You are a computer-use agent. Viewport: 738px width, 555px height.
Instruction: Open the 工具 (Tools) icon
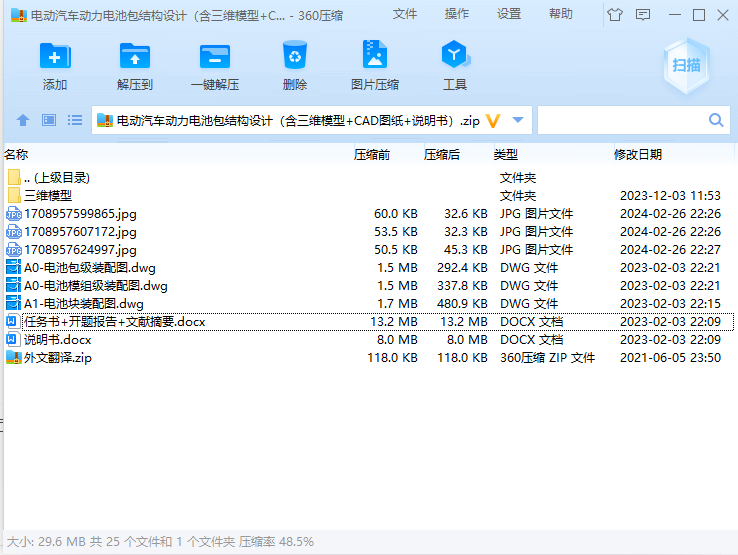click(x=455, y=55)
